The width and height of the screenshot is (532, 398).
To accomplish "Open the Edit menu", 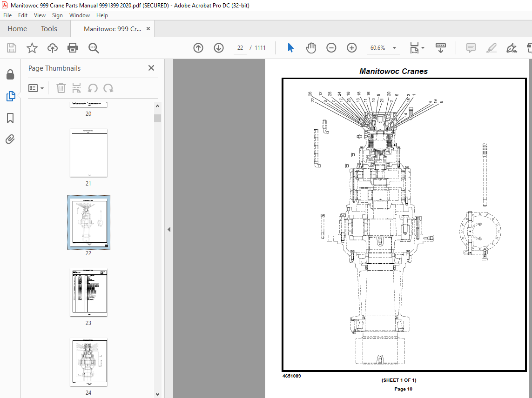I will 23,15.
